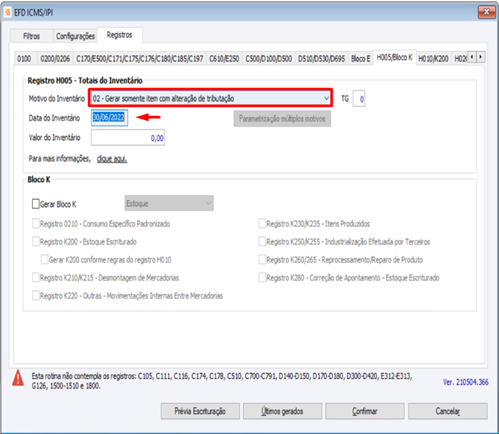Open the 'clique aqui' information link

(112, 159)
